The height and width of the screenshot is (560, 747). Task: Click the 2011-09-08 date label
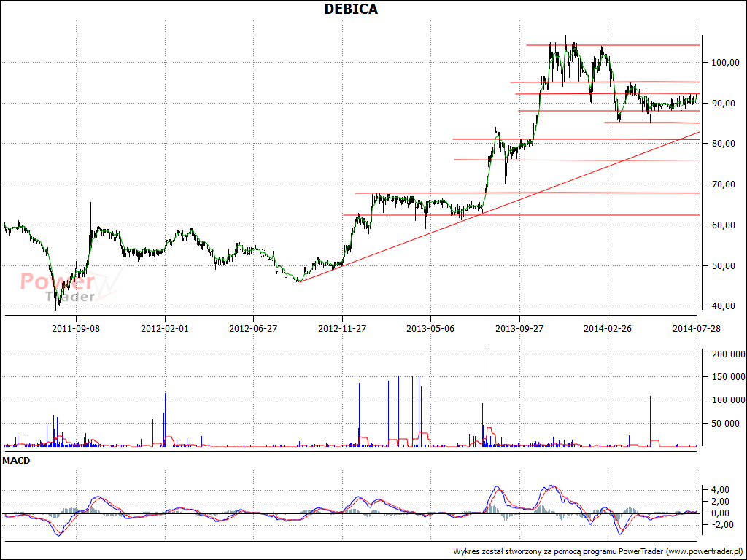[76, 329]
